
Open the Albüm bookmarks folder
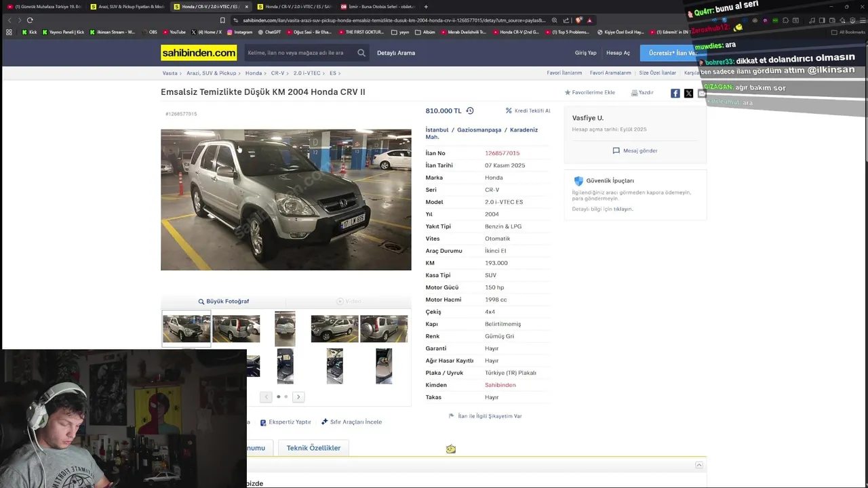pos(425,32)
